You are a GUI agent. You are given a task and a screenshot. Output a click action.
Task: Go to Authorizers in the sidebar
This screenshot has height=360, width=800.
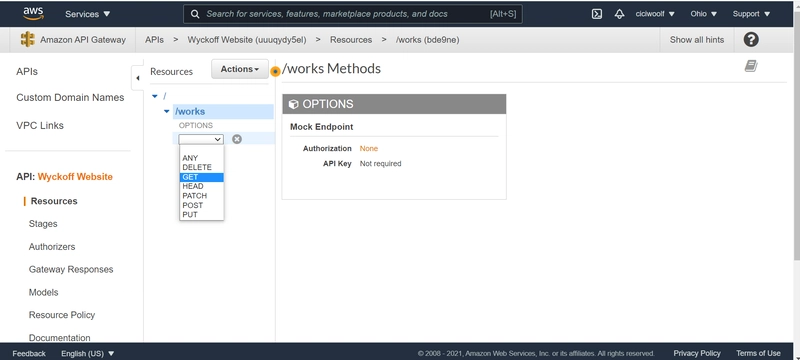52,247
